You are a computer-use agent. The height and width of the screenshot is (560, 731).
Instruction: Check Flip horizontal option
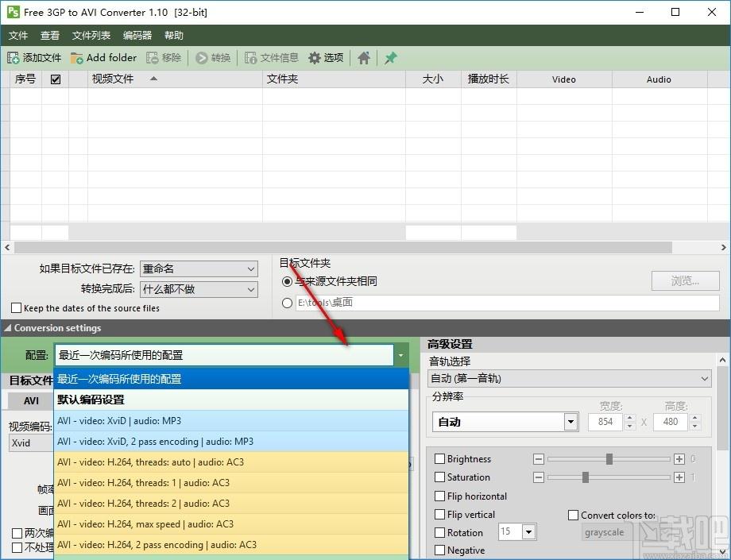pyautogui.click(x=439, y=496)
